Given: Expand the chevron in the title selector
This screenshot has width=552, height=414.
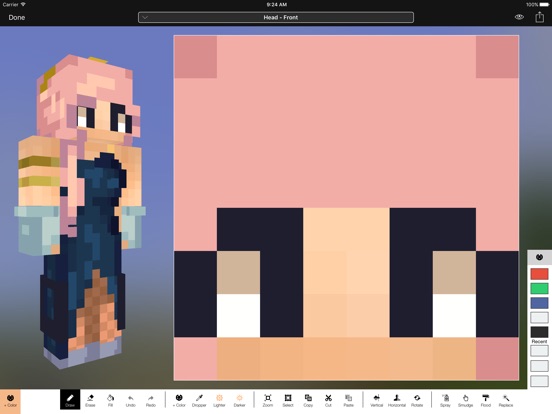Looking at the screenshot, I should click(x=145, y=17).
